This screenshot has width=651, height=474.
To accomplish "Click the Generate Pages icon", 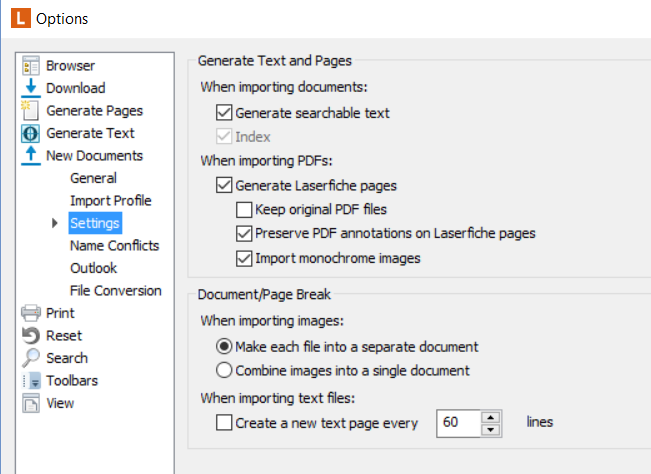I will tap(31, 110).
